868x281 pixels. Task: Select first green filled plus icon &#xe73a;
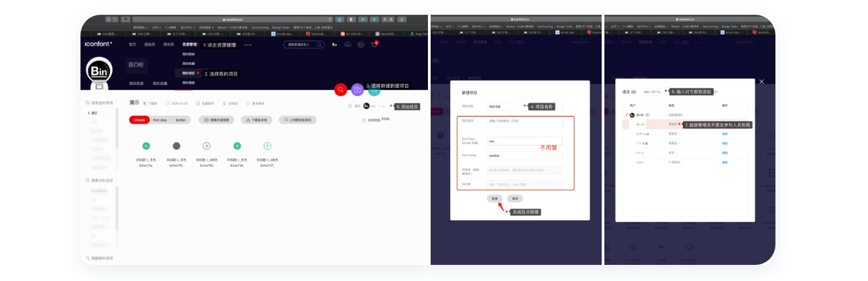(146, 146)
